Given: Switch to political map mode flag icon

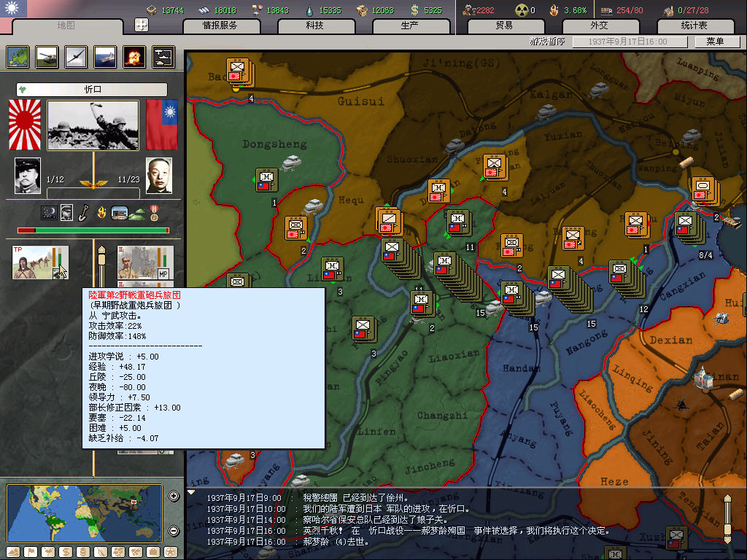Looking at the screenshot, I should tap(31, 552).
